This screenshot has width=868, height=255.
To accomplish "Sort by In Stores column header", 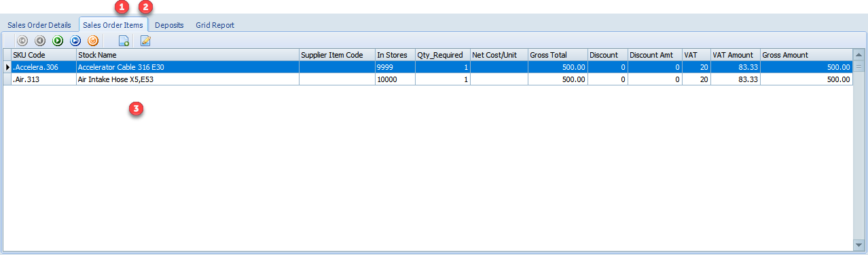I will pyautogui.click(x=395, y=55).
